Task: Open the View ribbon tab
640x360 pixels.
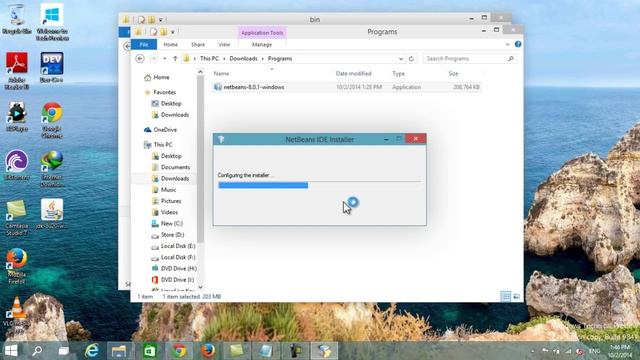Action: click(x=224, y=44)
